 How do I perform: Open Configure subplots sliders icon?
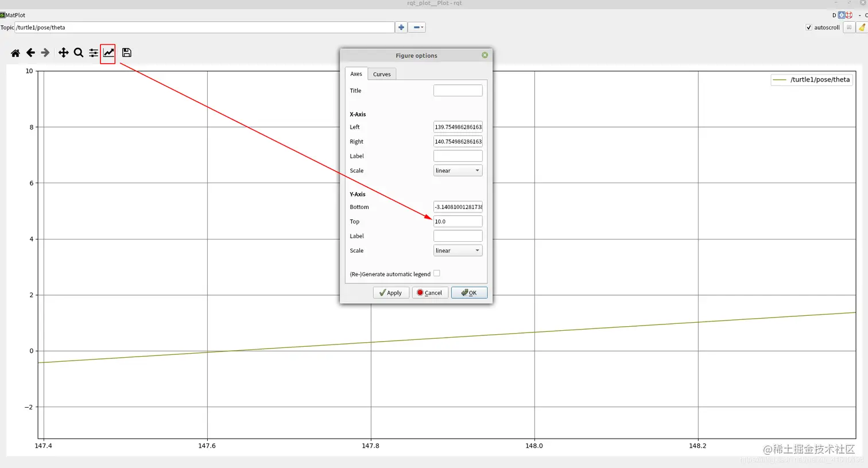pyautogui.click(x=94, y=53)
